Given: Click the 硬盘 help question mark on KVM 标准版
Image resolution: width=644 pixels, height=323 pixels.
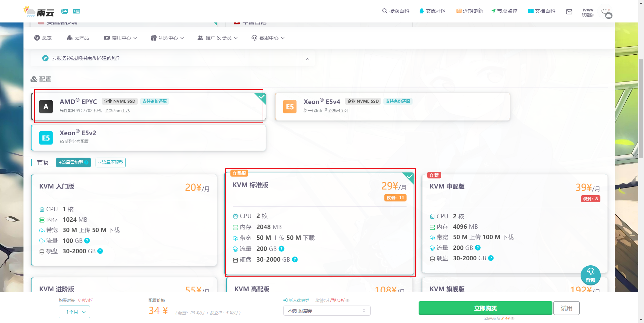Looking at the screenshot, I should coord(295,259).
